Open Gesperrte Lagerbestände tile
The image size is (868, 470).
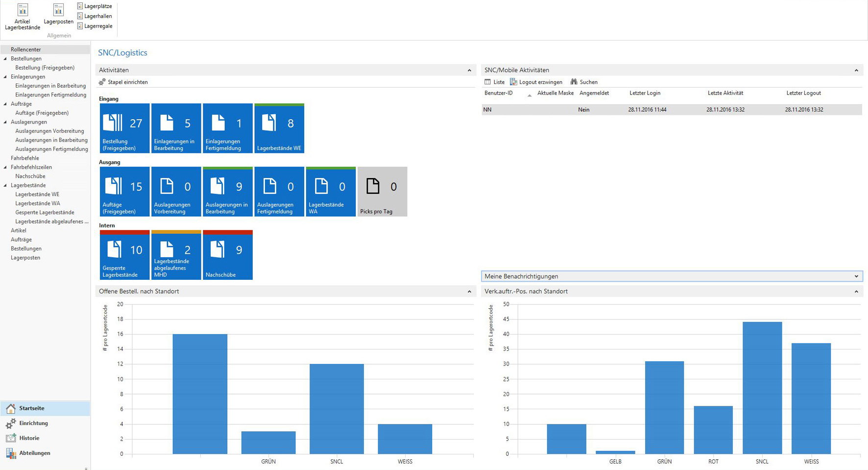point(124,255)
